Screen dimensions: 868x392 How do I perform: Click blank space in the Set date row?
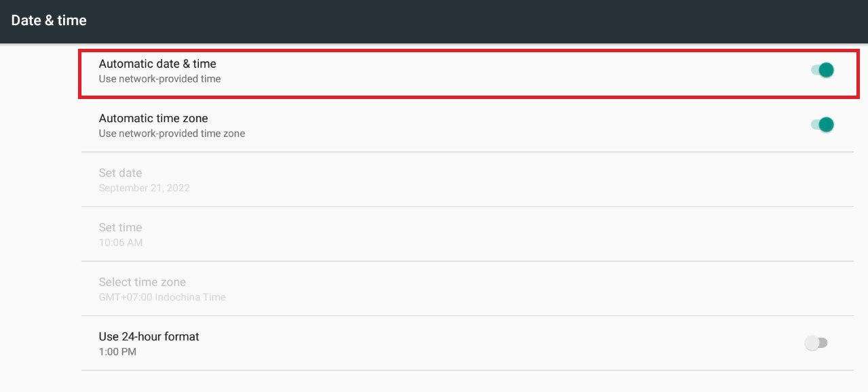coord(475,180)
